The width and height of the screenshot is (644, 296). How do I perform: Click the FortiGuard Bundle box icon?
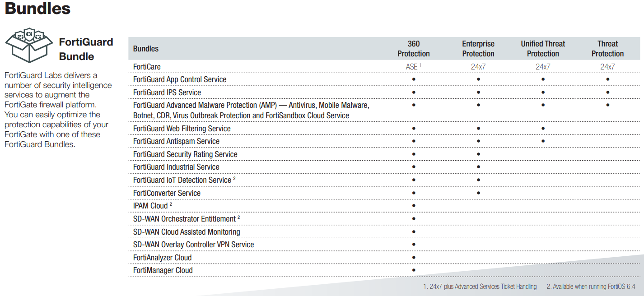point(29,45)
